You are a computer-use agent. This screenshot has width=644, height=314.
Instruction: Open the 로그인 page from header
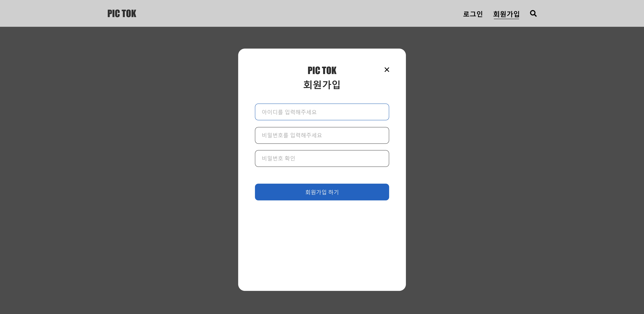click(x=473, y=14)
